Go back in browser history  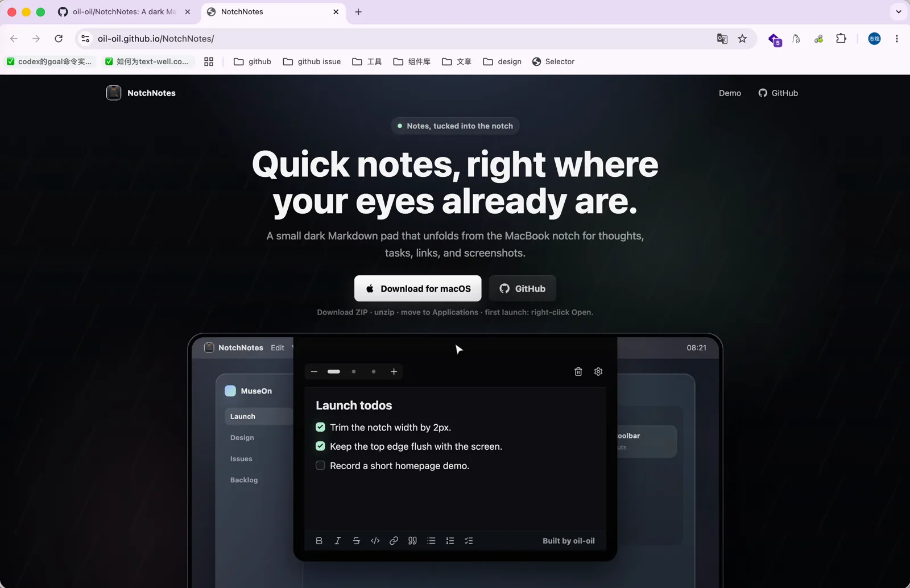pos(14,39)
